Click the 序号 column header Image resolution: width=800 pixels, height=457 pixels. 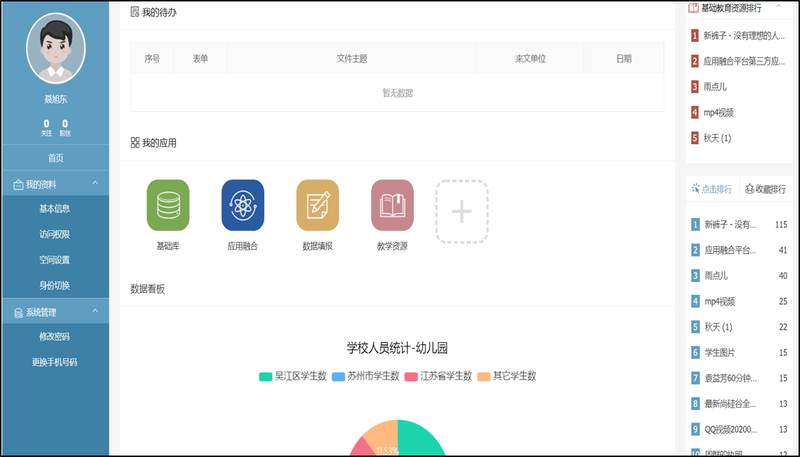tap(152, 59)
